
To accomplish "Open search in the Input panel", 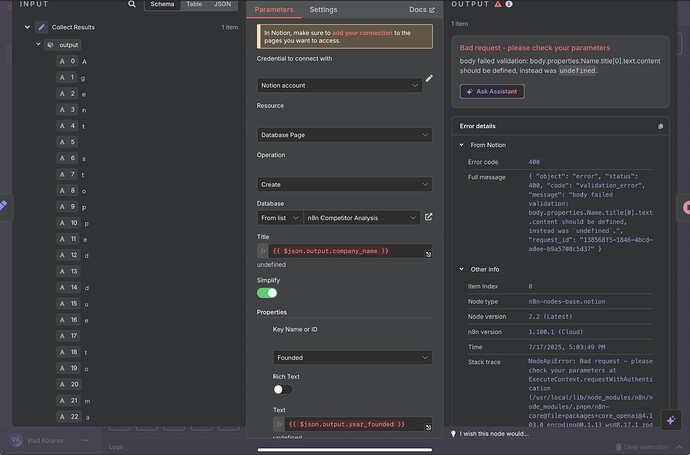I will pyautogui.click(x=132, y=4).
